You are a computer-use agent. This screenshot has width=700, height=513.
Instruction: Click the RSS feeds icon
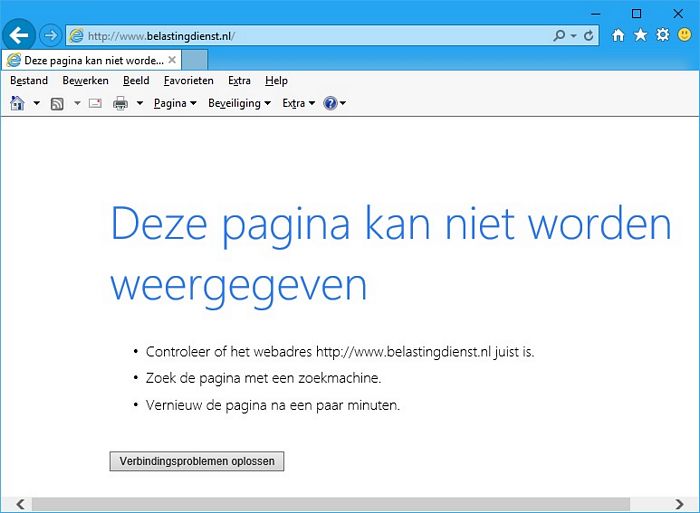(57, 104)
